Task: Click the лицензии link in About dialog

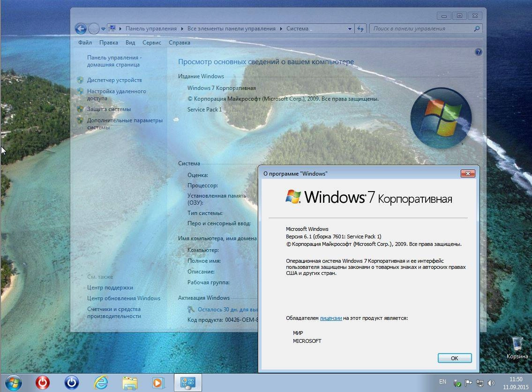Action: click(x=331, y=318)
